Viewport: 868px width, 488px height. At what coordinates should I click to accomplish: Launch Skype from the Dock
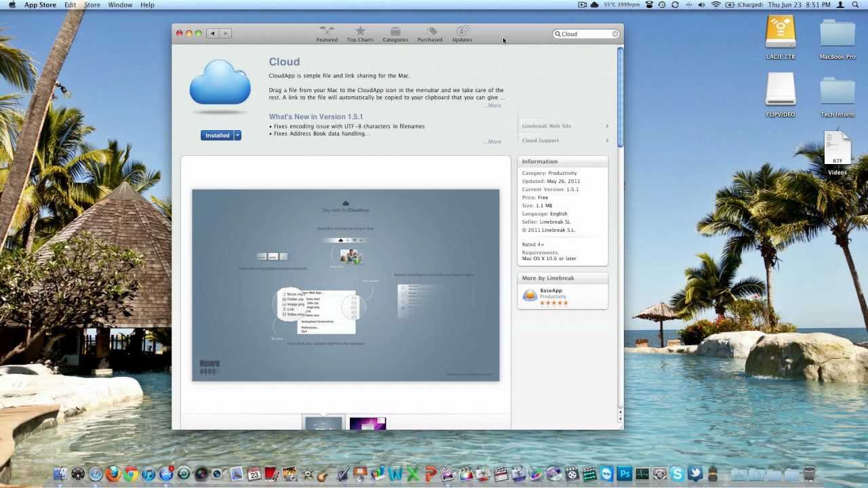tap(677, 474)
